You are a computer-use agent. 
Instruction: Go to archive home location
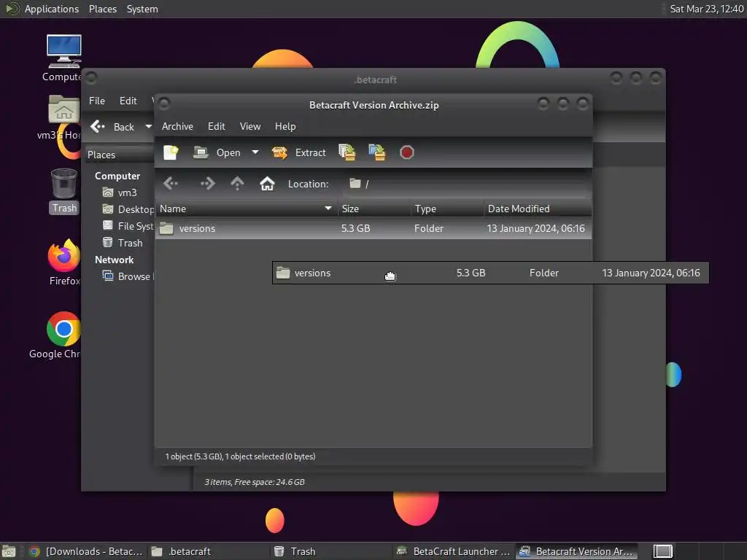[267, 184]
